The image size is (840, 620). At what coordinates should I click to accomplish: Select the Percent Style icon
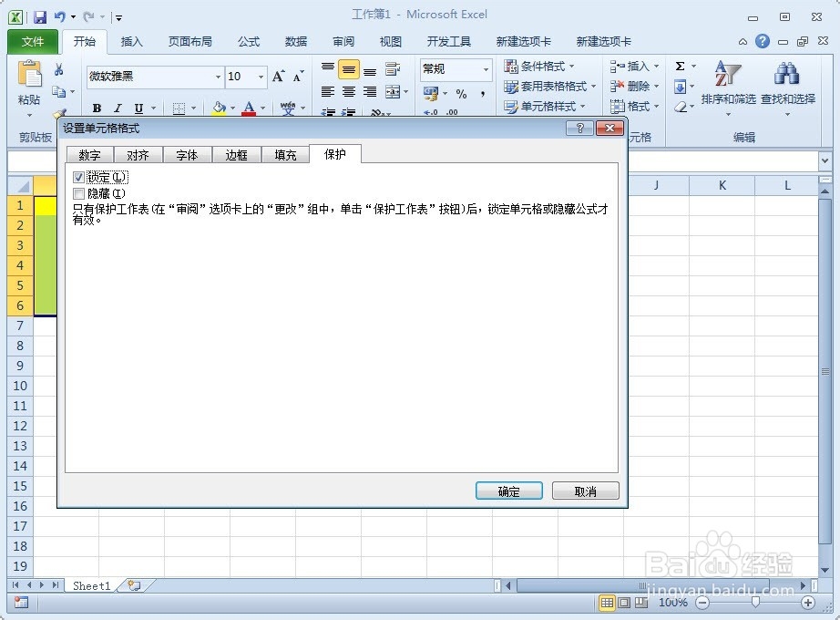click(x=459, y=94)
